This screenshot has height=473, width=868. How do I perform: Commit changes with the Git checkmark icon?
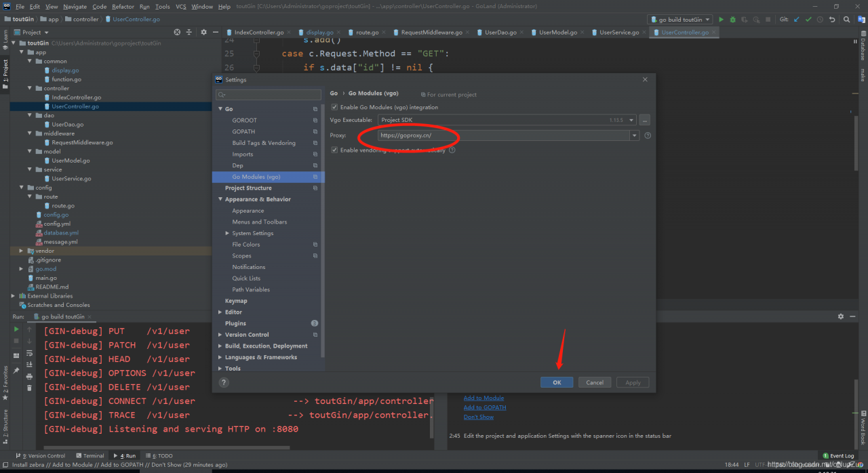point(808,20)
